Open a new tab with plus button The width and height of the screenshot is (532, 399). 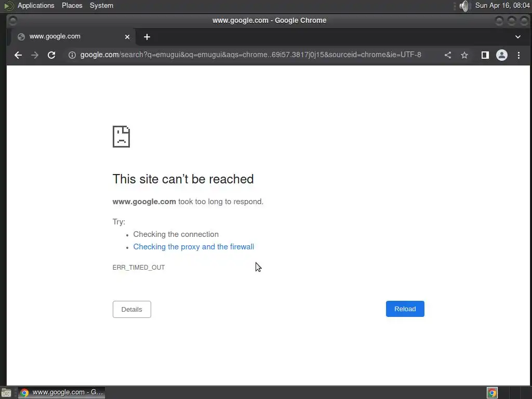[x=147, y=37]
